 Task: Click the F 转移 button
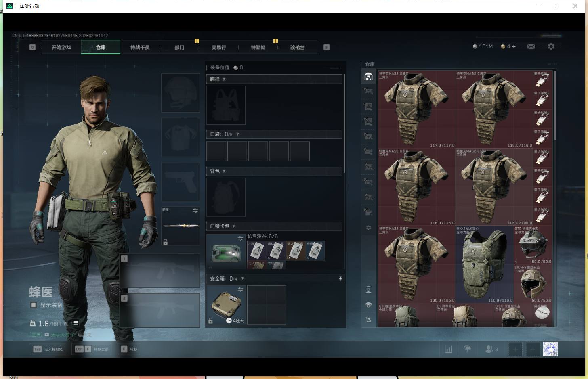(x=129, y=349)
